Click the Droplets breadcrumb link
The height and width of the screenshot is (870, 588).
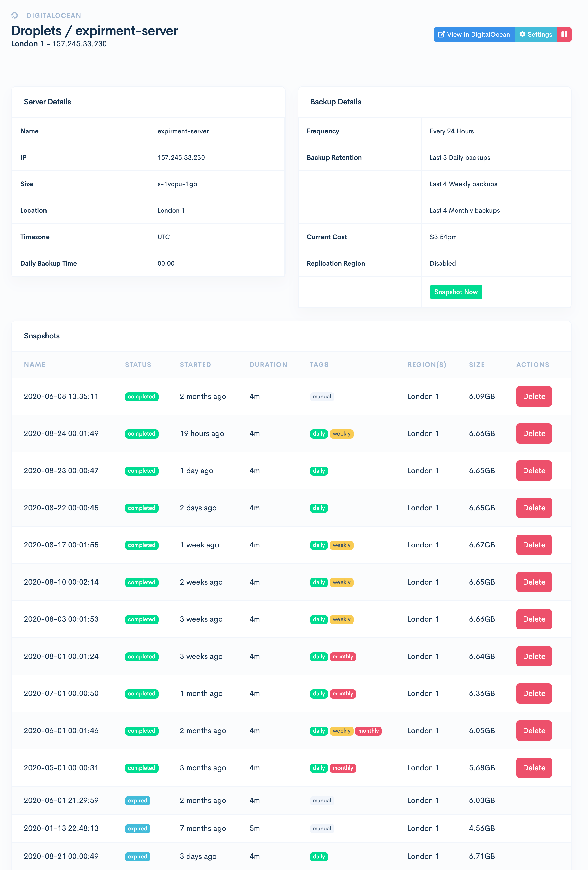(x=36, y=31)
